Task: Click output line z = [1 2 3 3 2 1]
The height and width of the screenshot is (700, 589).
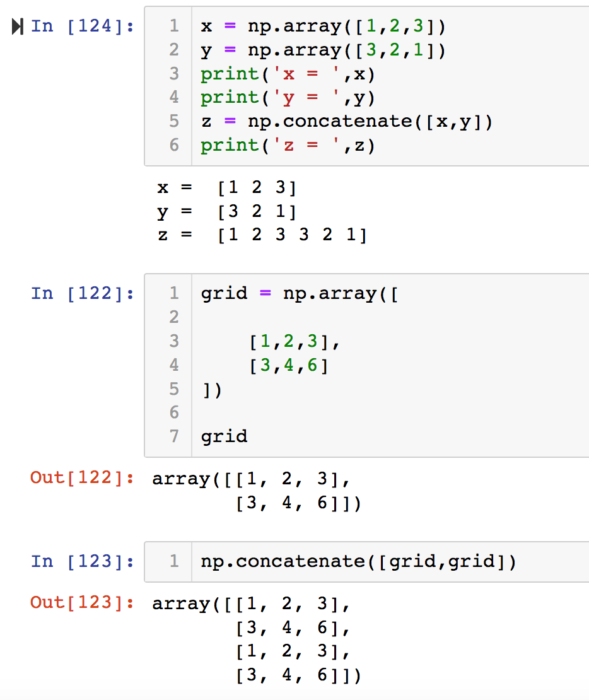Action: point(262,235)
